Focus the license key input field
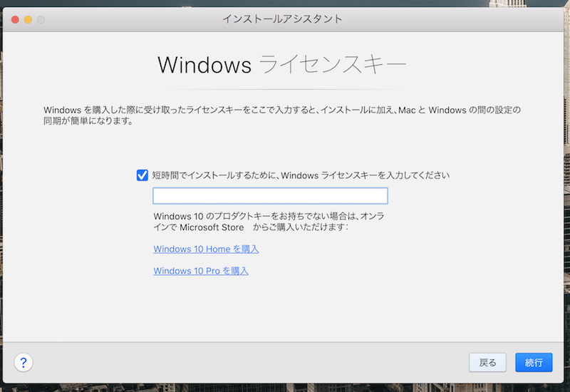The height and width of the screenshot is (392, 570). [270, 196]
